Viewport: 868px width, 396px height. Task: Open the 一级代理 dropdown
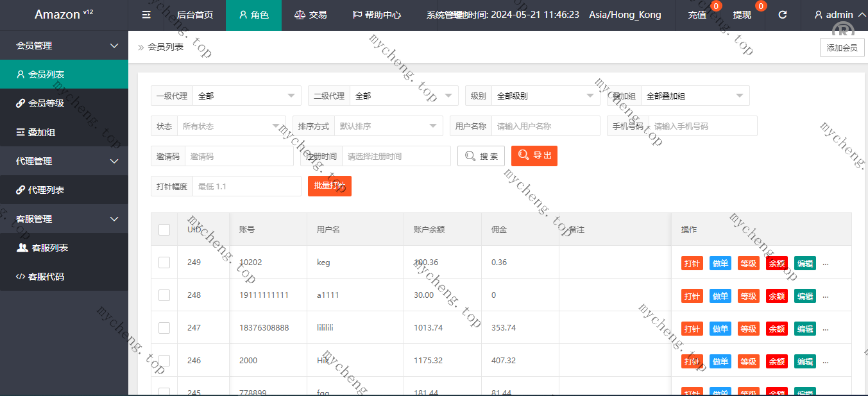click(x=246, y=96)
